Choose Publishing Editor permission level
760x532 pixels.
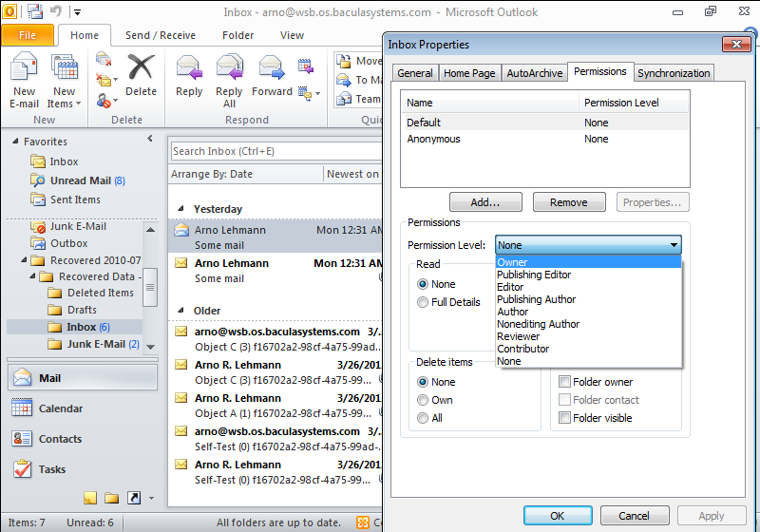(x=588, y=275)
